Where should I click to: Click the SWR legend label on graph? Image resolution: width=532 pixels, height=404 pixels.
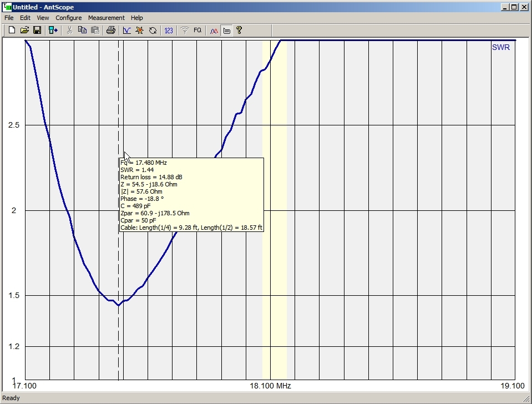click(501, 47)
